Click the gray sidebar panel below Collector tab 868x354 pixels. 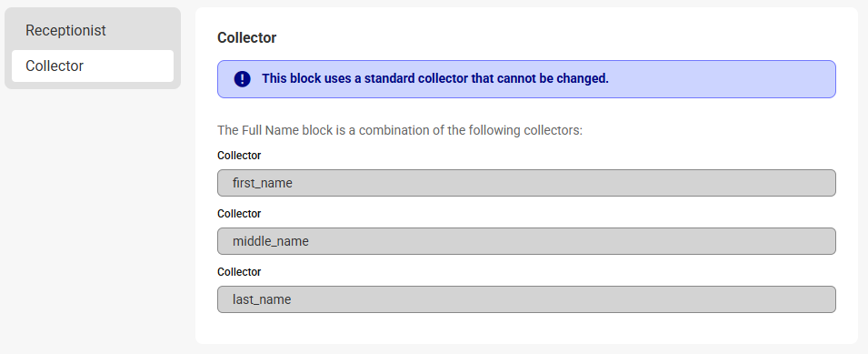click(x=93, y=86)
